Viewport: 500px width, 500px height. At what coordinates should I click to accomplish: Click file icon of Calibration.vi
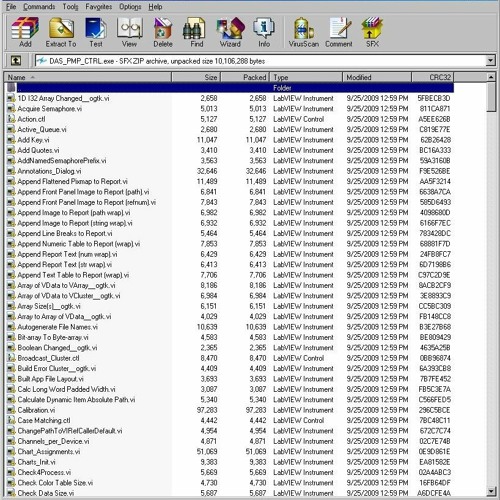click(11, 410)
